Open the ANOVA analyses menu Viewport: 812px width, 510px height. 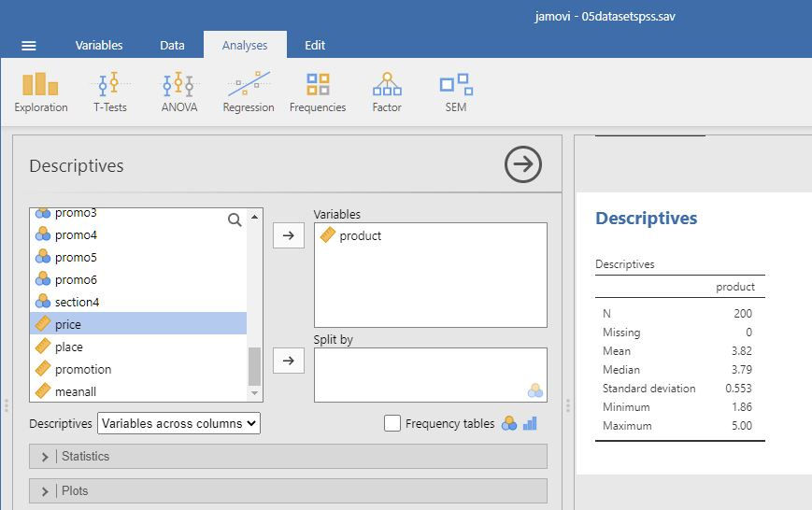pyautogui.click(x=179, y=92)
